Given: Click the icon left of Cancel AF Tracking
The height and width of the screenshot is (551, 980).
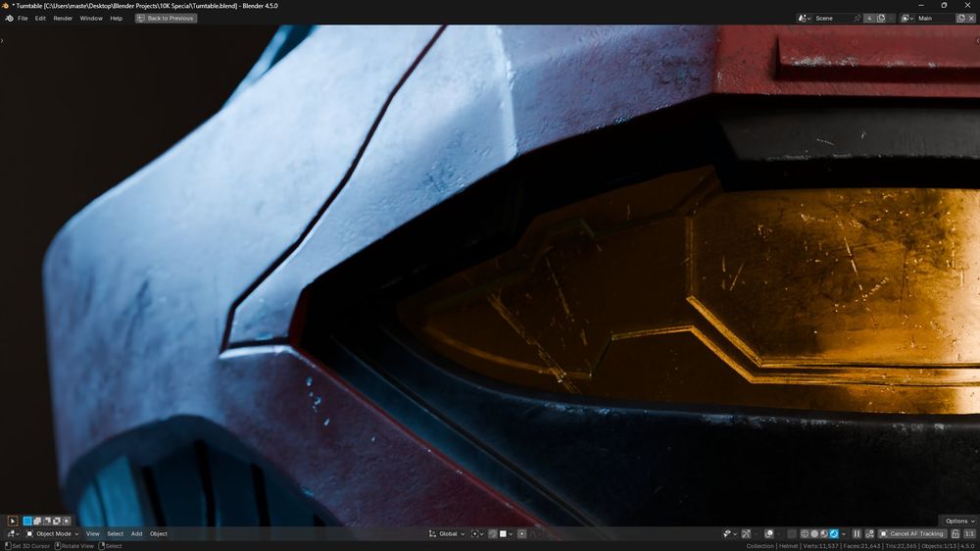Looking at the screenshot, I should click(869, 534).
